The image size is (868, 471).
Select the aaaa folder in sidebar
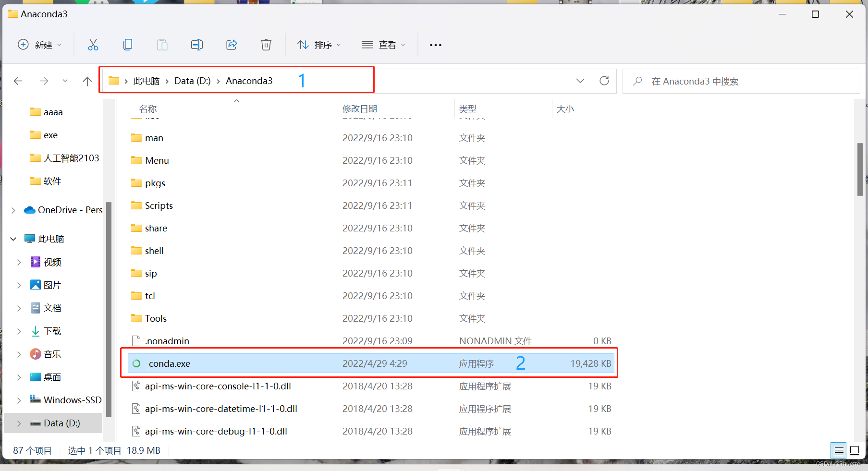tap(53, 112)
